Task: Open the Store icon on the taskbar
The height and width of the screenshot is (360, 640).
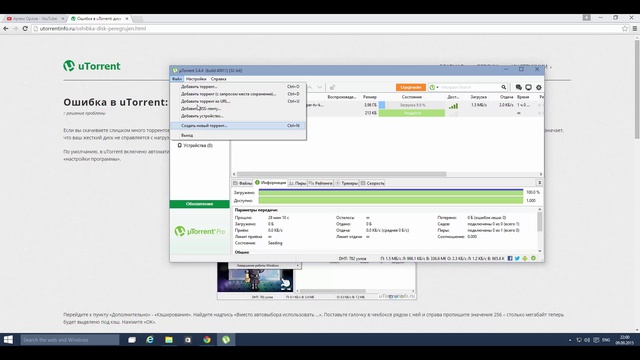Action: [x=188, y=340]
